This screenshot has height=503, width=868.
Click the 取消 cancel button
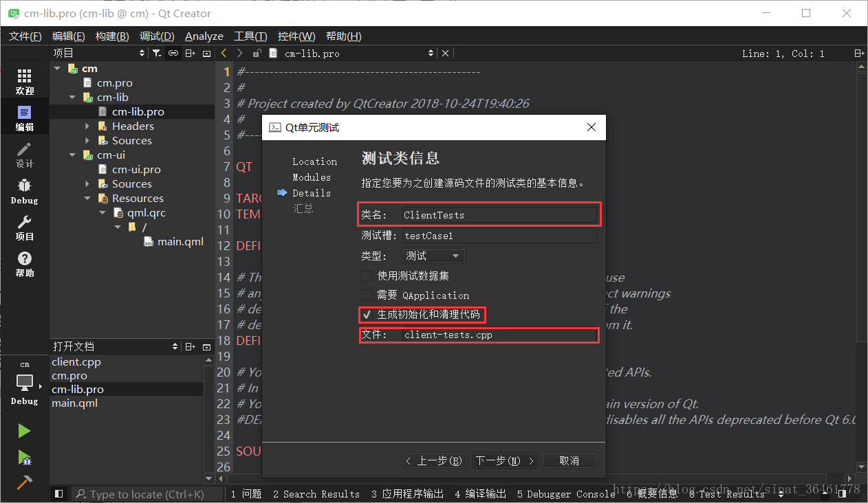(569, 460)
